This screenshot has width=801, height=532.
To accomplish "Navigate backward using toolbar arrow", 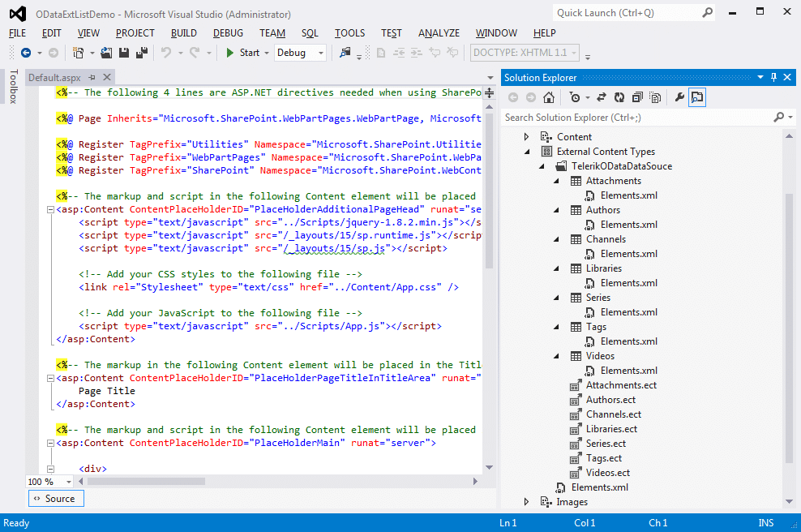I will click(x=26, y=53).
